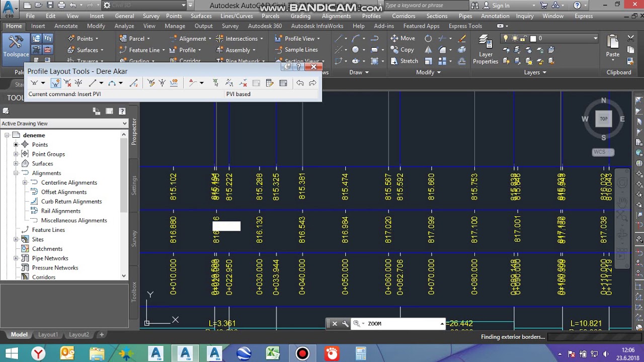Open Layer Properties manager
Viewport: 644px width, 362px height.
coord(486,49)
